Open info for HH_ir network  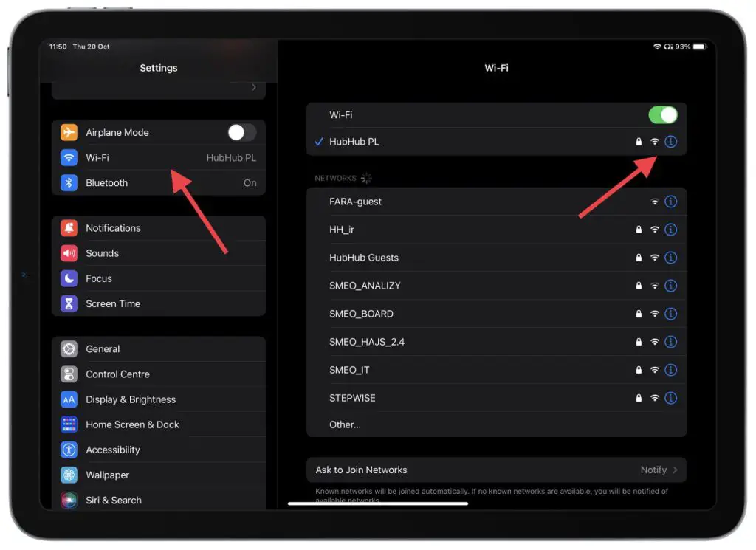tap(670, 230)
